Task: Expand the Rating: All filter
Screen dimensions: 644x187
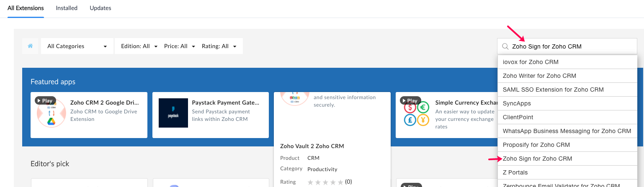Action: [219, 46]
